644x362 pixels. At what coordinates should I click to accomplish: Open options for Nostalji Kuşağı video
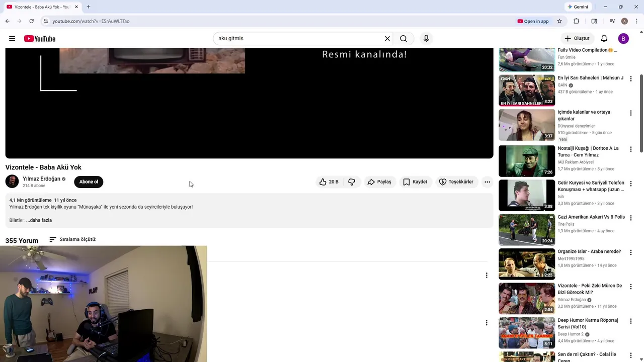pos(630,149)
